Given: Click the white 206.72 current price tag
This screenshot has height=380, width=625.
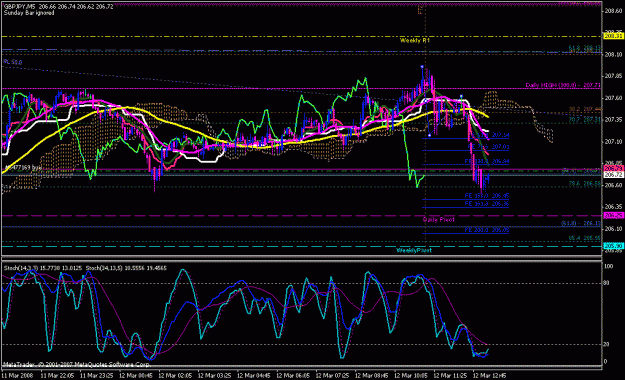Looking at the screenshot, I should (613, 175).
